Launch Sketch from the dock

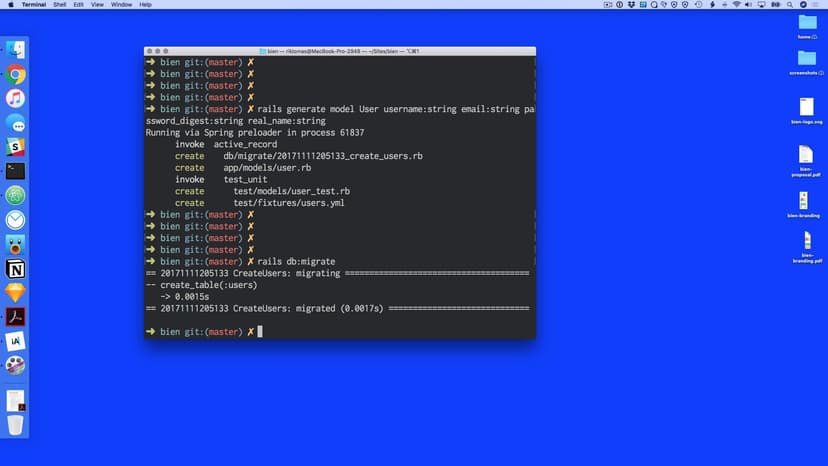click(15, 293)
